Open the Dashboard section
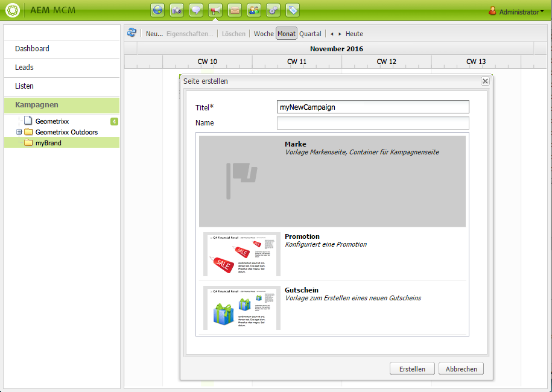 tap(62, 49)
